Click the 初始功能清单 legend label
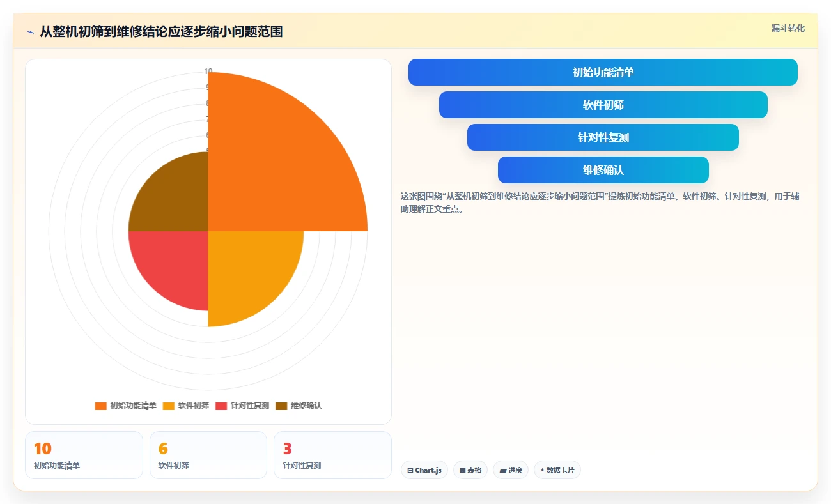Screen dimensions: 831x504 click(133, 406)
